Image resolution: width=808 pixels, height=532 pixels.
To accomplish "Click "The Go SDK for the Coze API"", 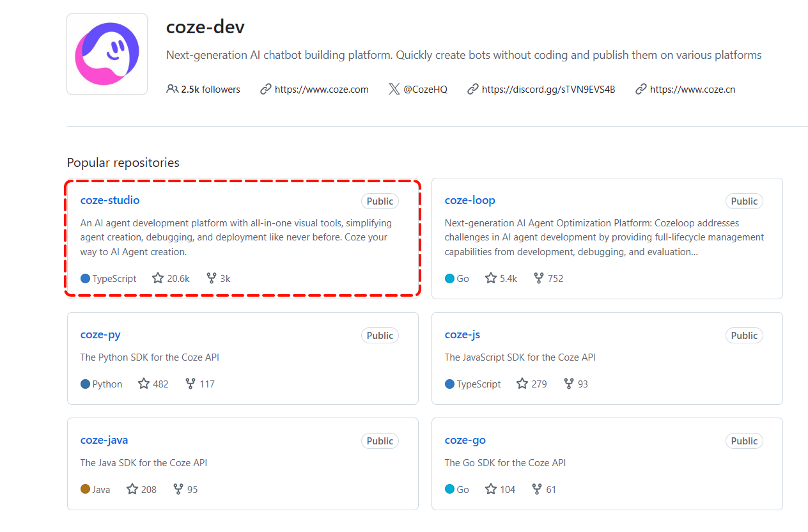I will (x=506, y=463).
